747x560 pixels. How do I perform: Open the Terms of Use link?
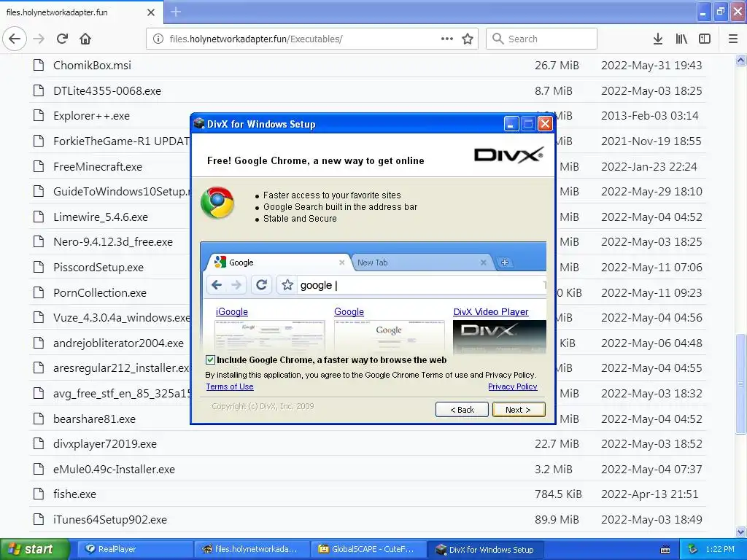tap(230, 386)
